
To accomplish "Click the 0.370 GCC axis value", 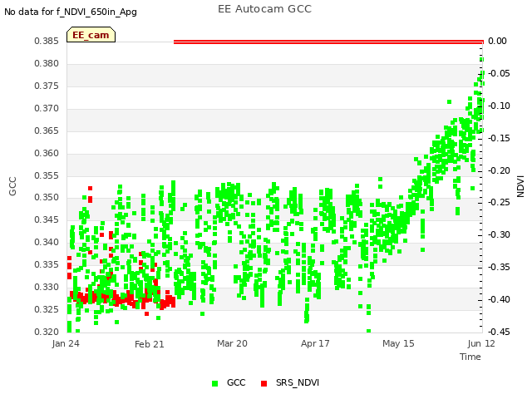I will (47, 108).
